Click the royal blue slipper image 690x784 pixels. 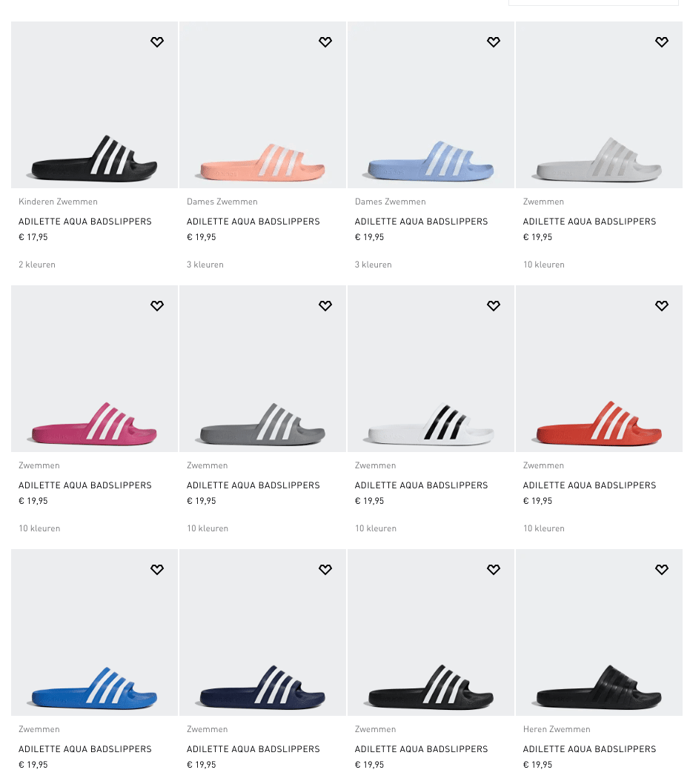tap(95, 633)
